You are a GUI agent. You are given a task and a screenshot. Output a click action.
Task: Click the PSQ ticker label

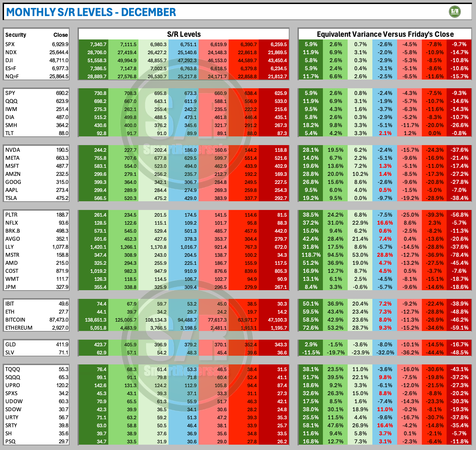10,441
